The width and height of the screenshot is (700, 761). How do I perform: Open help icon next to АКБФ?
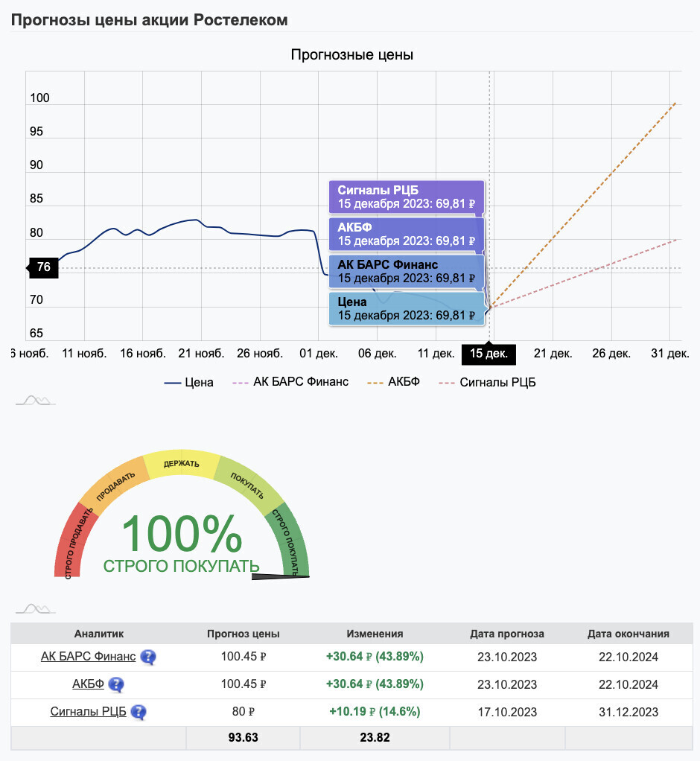[116, 685]
